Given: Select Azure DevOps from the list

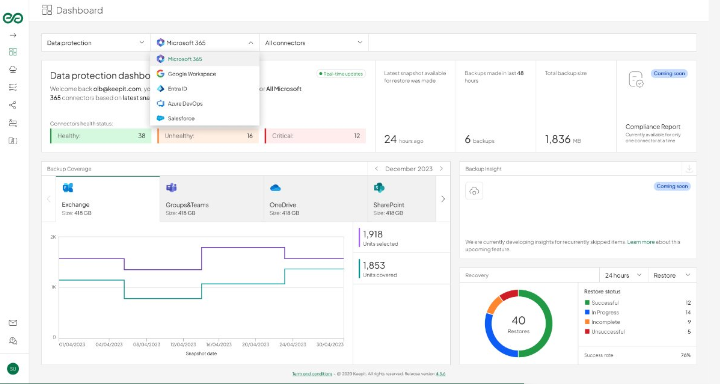Looking at the screenshot, I should pyautogui.click(x=205, y=103).
